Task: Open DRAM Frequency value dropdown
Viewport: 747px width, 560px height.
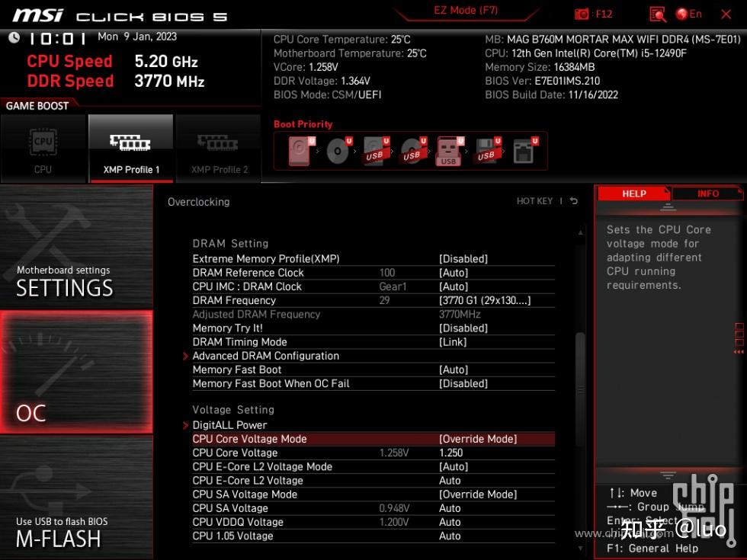Action: coord(485,300)
